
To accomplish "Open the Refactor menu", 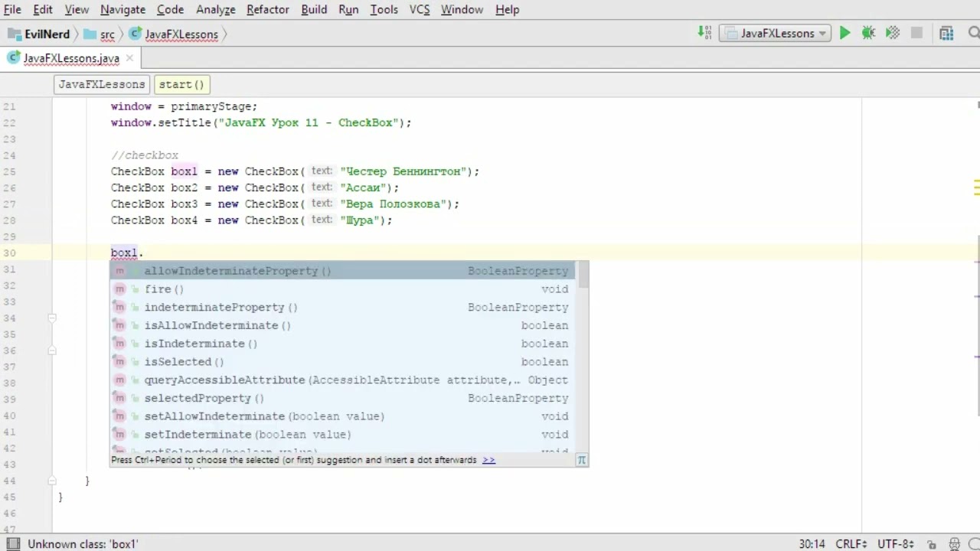I will click(x=268, y=9).
